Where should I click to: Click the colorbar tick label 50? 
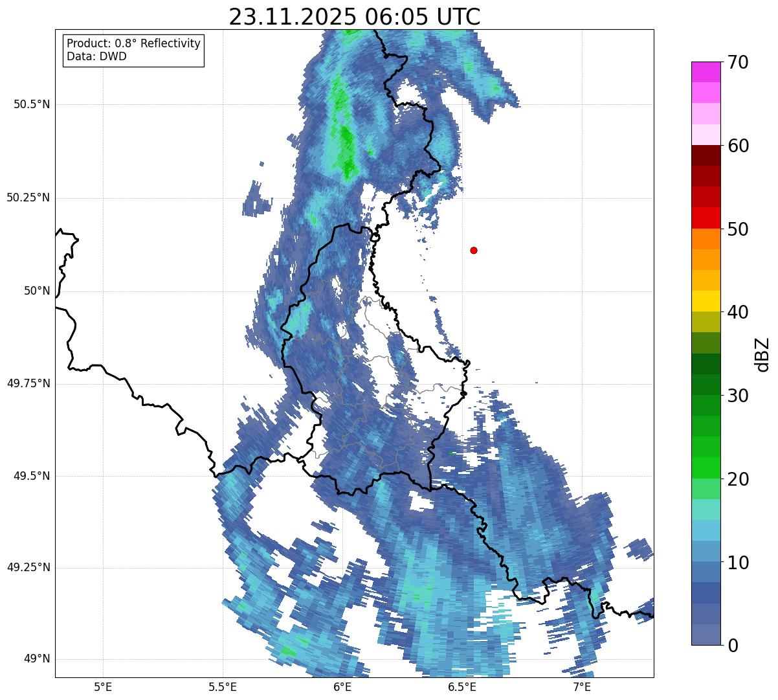click(738, 229)
